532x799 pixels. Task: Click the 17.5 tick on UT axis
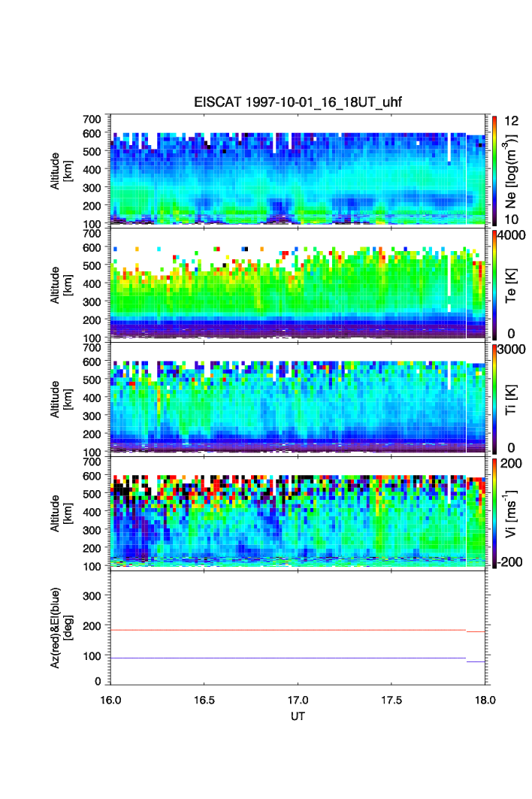pyautogui.click(x=391, y=700)
